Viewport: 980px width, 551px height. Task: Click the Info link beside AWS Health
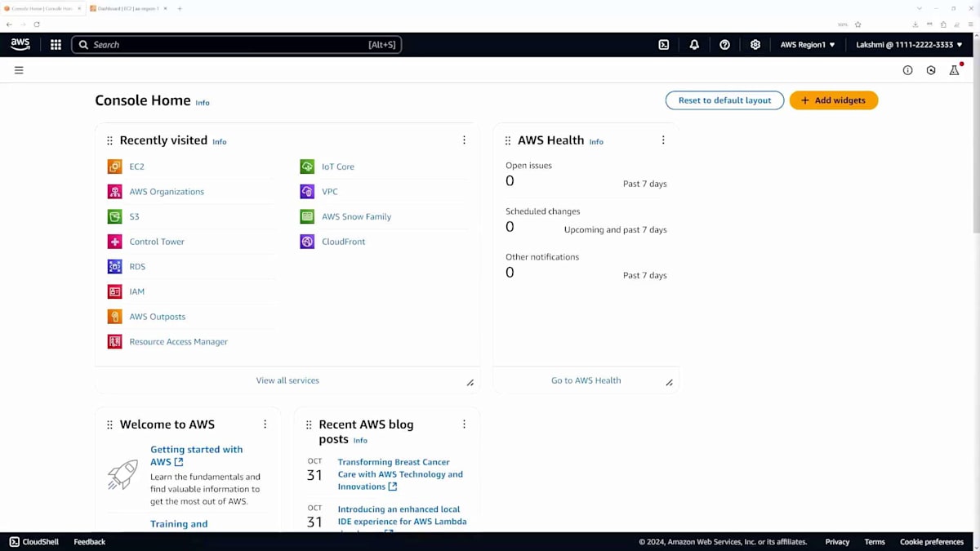tap(596, 142)
